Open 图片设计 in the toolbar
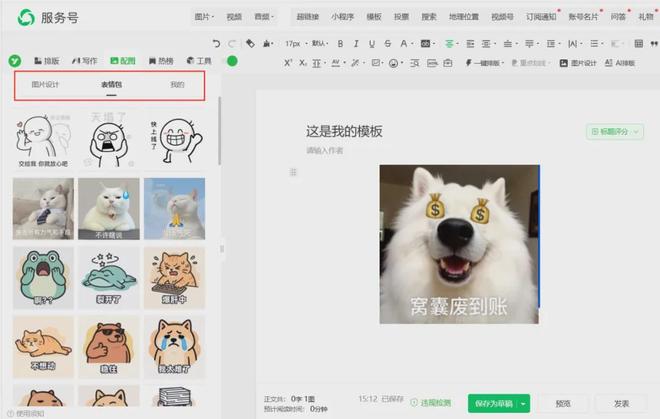The image size is (660, 419). pyautogui.click(x=578, y=63)
